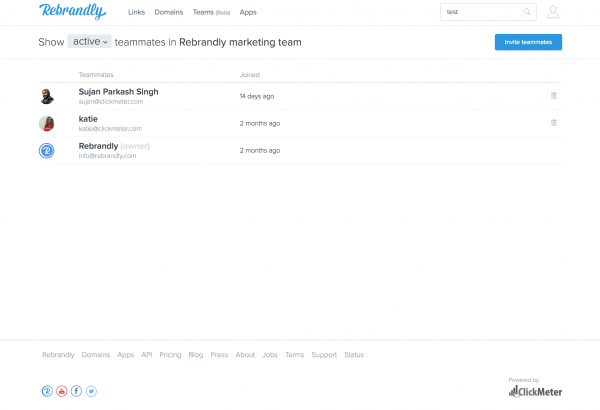Click the ClickMeter logo at bottom right
Image resolution: width=600 pixels, height=410 pixels.
point(536,391)
